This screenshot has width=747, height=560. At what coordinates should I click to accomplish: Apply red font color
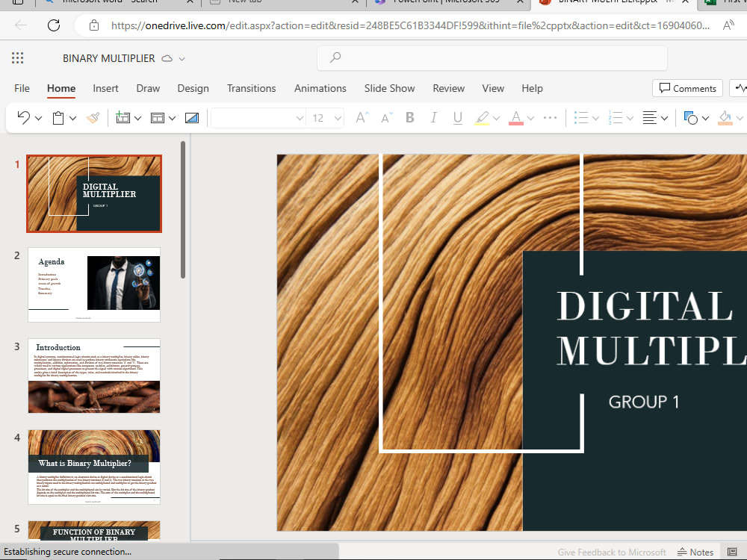pos(516,118)
